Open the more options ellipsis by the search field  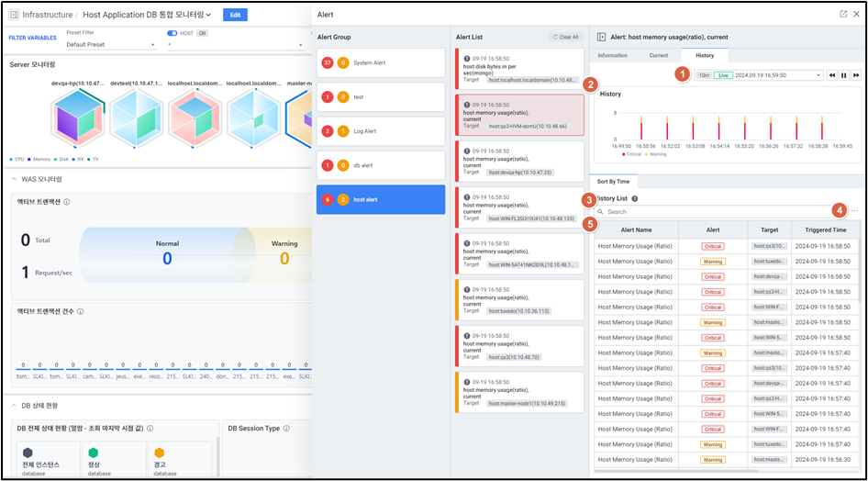tap(855, 212)
